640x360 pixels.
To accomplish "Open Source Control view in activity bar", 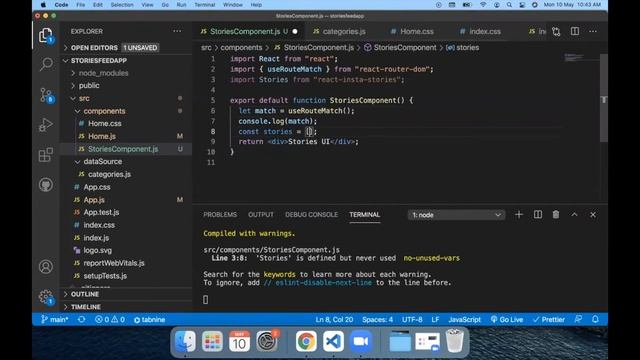I will point(46,95).
